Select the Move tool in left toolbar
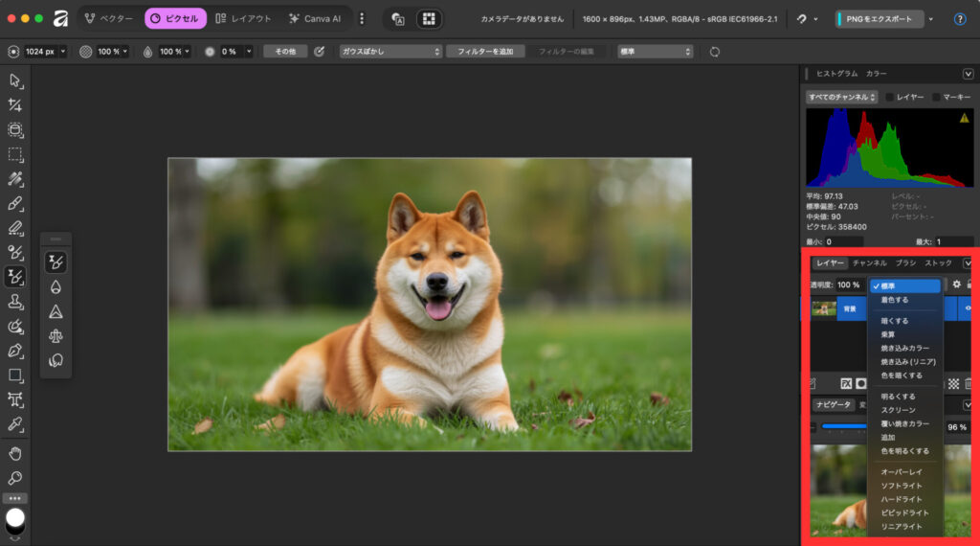 coord(15,81)
